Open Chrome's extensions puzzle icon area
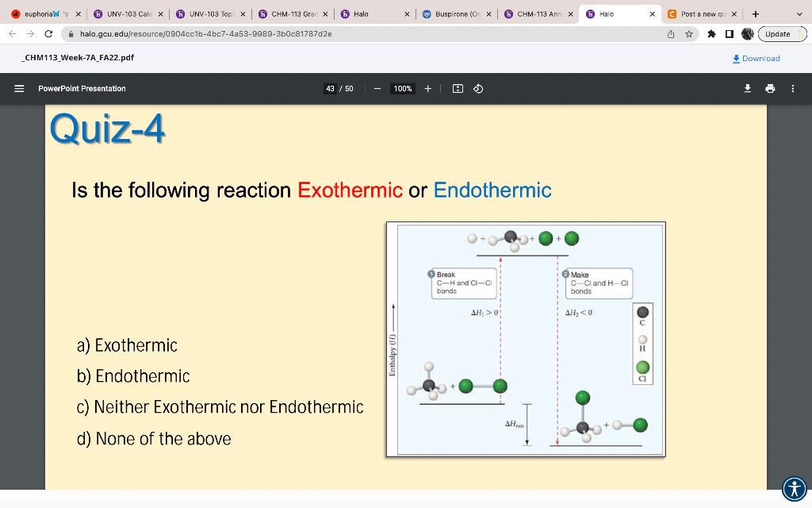The image size is (812, 508). (x=711, y=33)
